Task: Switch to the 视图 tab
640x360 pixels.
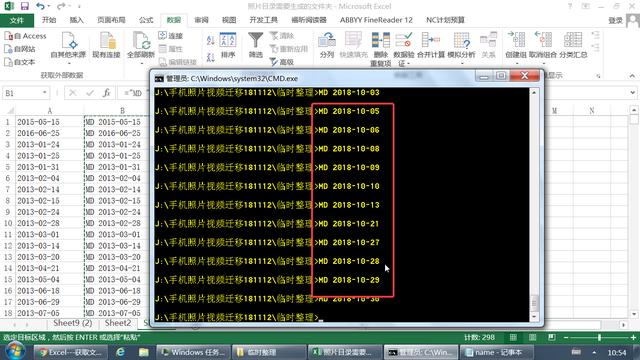Action: coord(229,20)
